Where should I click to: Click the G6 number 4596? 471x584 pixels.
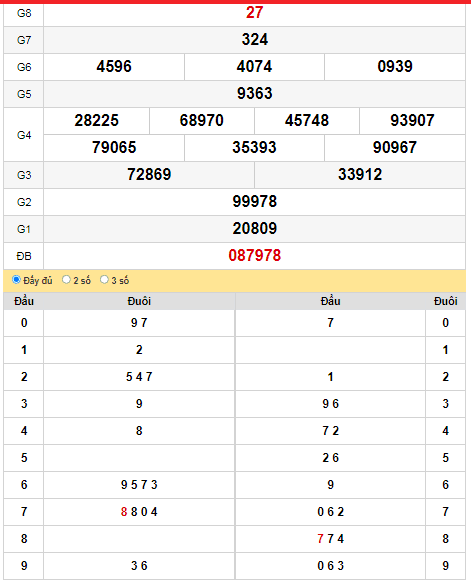click(x=114, y=67)
